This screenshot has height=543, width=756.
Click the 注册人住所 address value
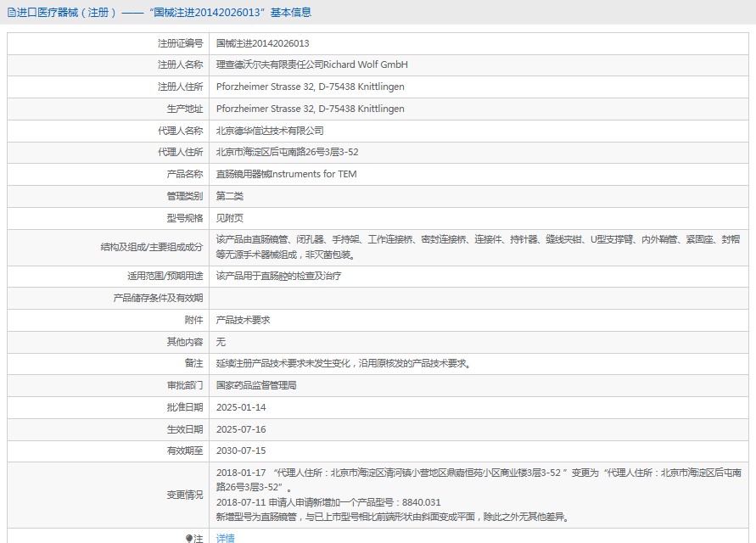point(310,87)
